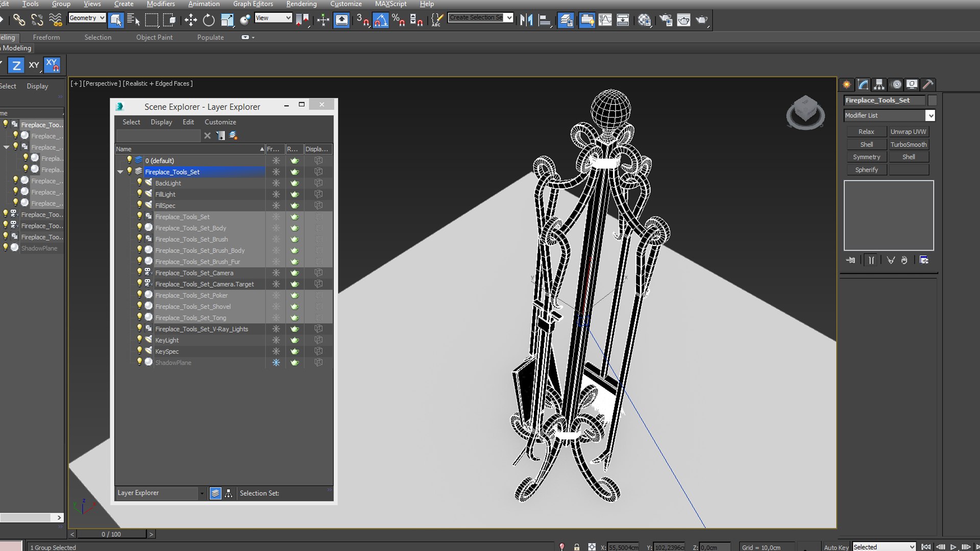Switch to the Utilities hammer panel tab
The height and width of the screenshot is (551, 980).
pos(928,84)
